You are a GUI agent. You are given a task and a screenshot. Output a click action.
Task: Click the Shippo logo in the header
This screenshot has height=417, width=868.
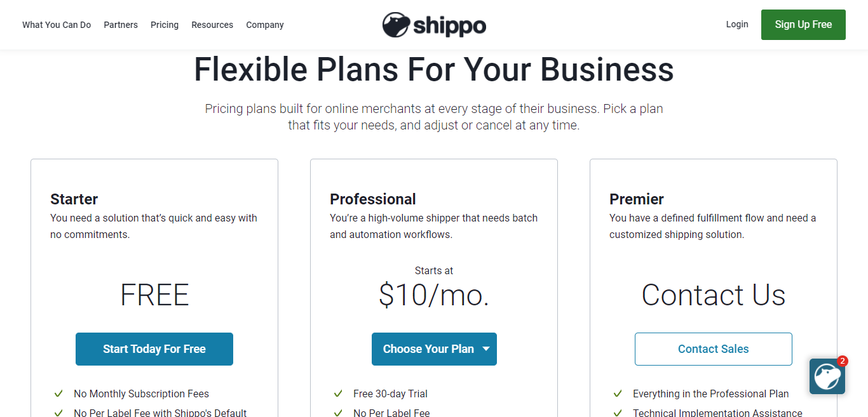point(434,25)
